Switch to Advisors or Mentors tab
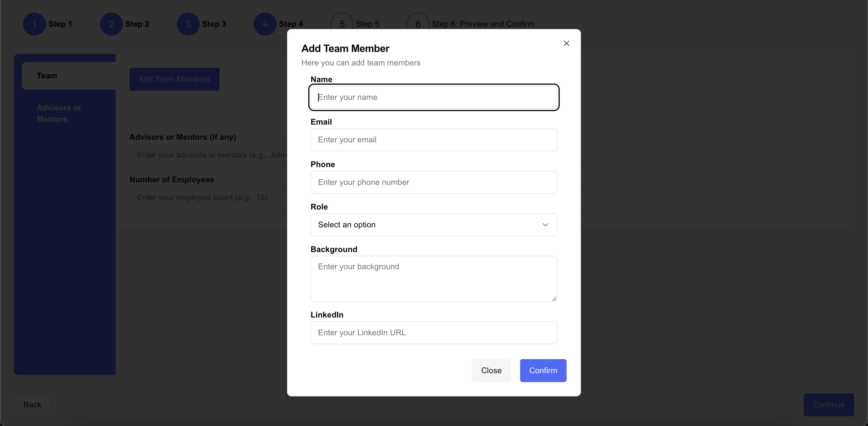The width and height of the screenshot is (868, 426). point(59,114)
